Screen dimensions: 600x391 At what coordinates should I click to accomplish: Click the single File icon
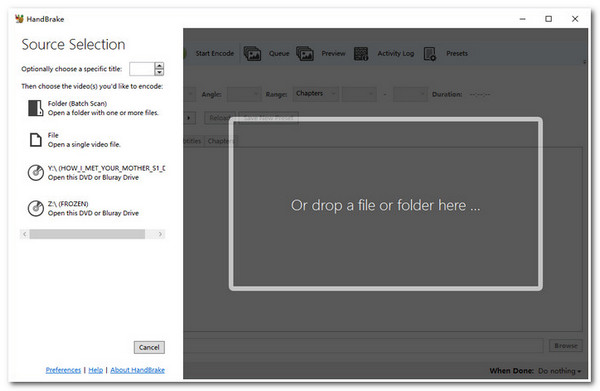(36, 140)
